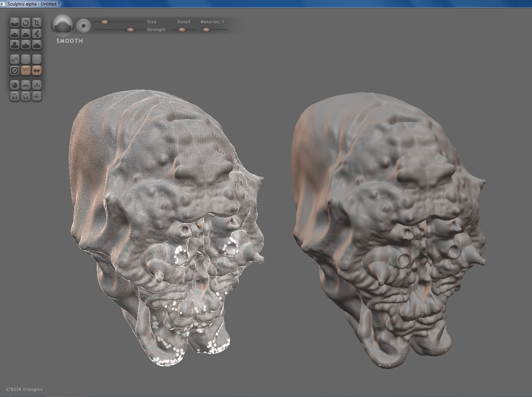
Task: Click the smooth-shaded skull model
Action: coord(389,230)
